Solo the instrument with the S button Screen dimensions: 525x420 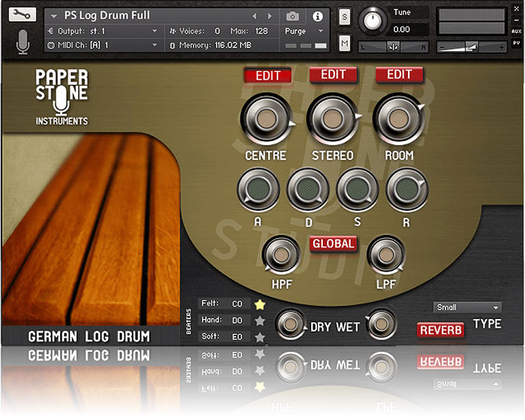click(344, 17)
